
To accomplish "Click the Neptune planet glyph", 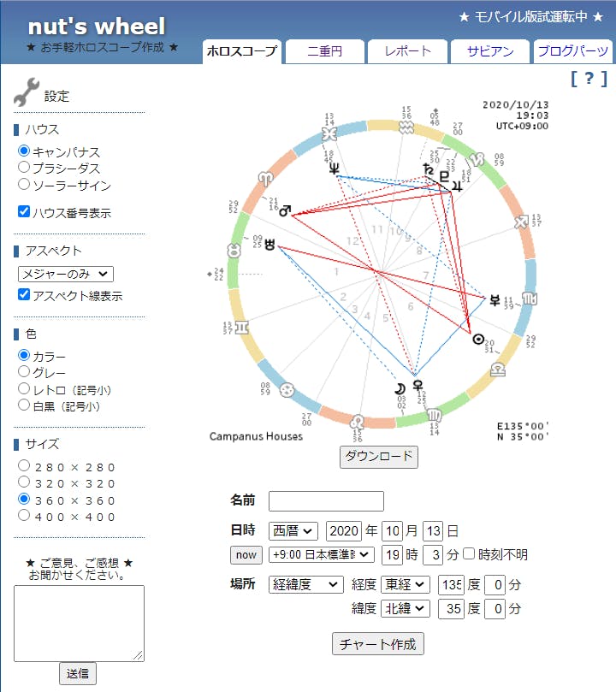I will (334, 169).
